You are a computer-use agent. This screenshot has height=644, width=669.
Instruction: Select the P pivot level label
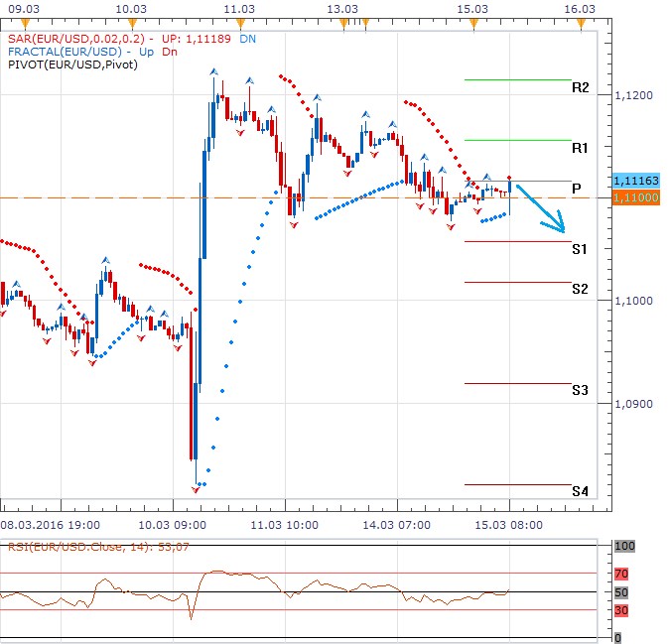tap(576, 189)
